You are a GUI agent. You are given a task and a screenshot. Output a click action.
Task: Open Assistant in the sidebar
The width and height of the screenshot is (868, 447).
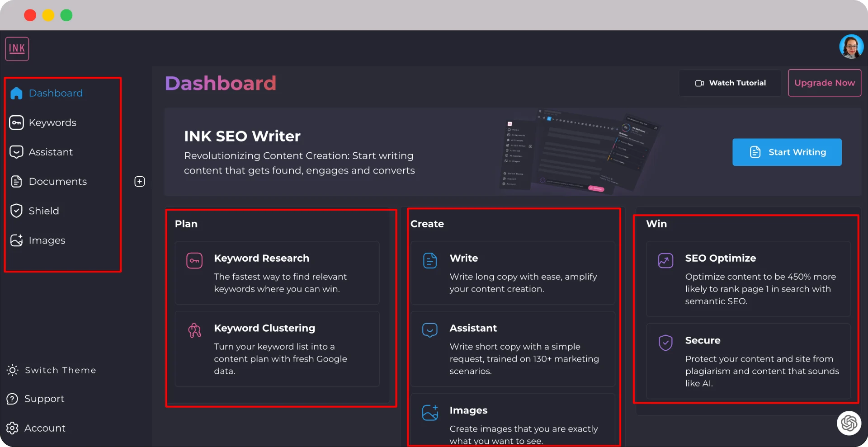click(51, 152)
